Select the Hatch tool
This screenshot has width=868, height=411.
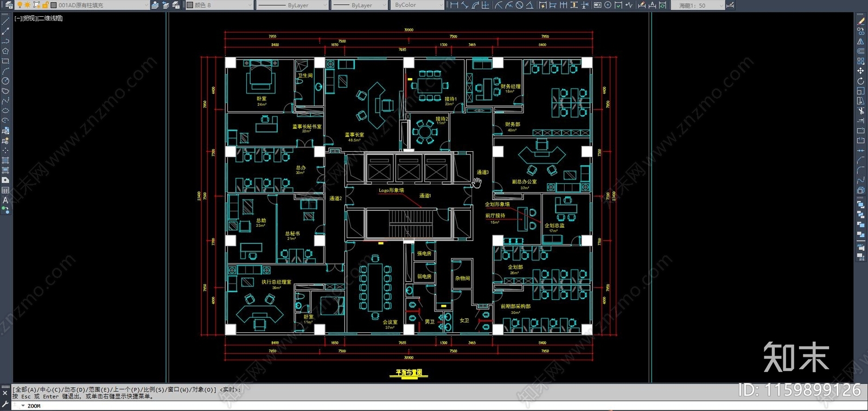(x=5, y=160)
